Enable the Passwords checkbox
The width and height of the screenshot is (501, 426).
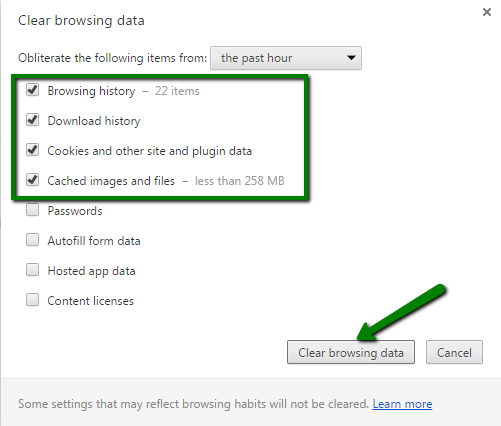(33, 210)
